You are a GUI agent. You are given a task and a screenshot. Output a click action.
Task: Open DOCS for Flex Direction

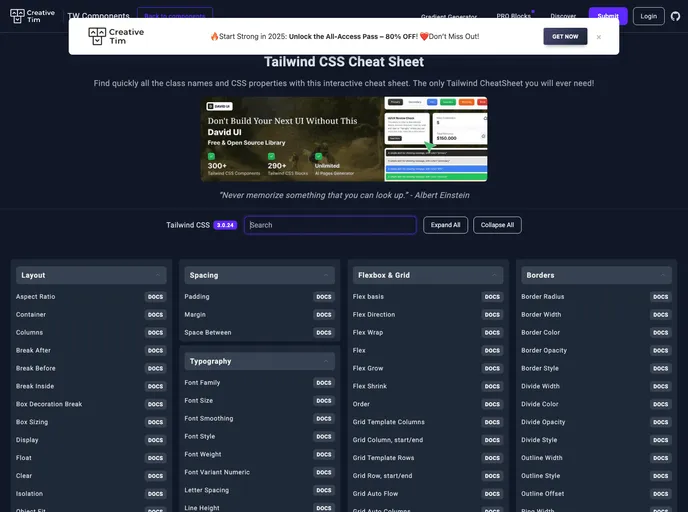[492, 315]
